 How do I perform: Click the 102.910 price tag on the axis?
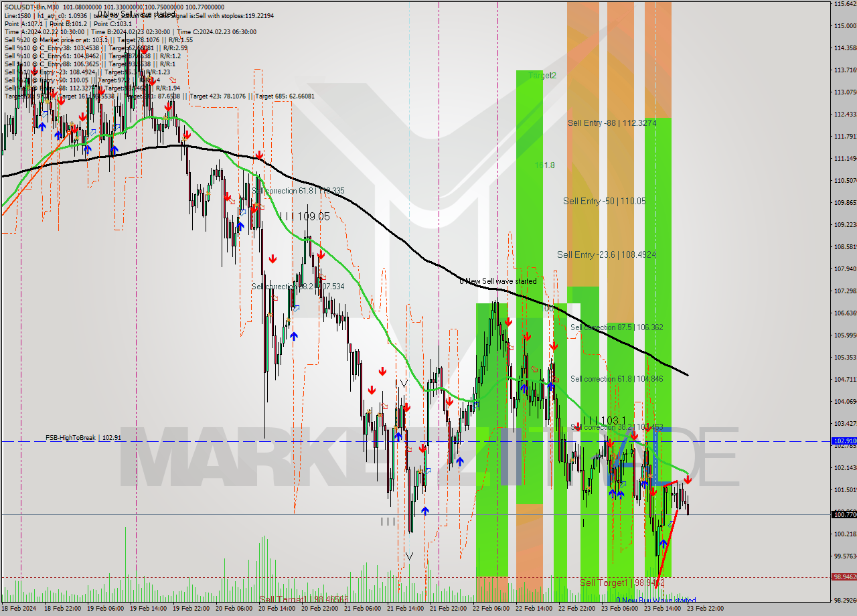pos(844,441)
